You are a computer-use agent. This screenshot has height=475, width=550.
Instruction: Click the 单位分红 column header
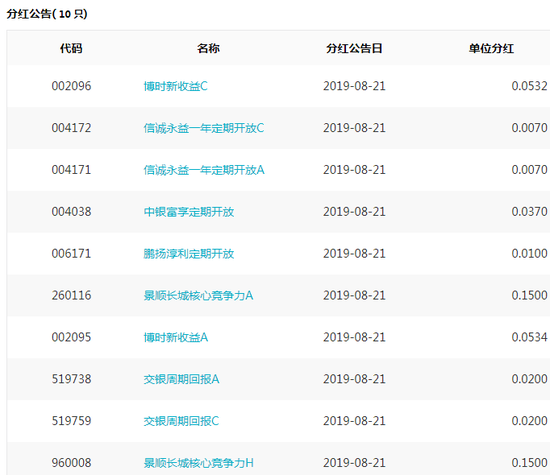point(491,48)
